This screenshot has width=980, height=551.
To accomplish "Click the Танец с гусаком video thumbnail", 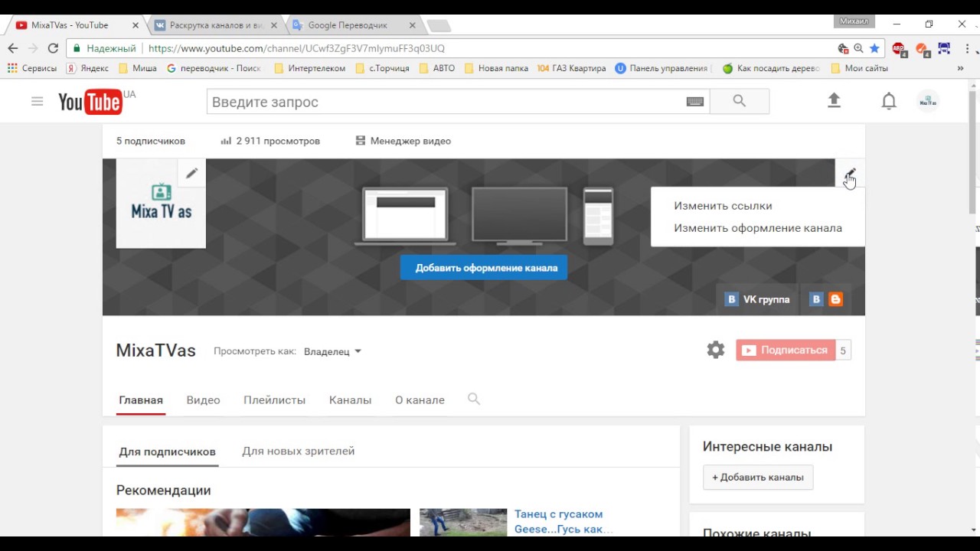I will point(463,522).
